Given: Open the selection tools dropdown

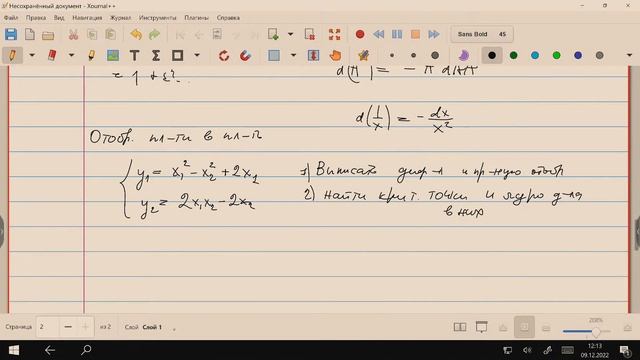Looking at the screenshot, I should point(293,56).
